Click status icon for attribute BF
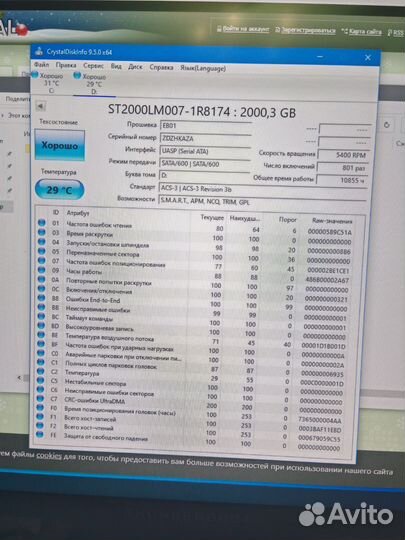The image size is (405, 540). [x=41, y=344]
